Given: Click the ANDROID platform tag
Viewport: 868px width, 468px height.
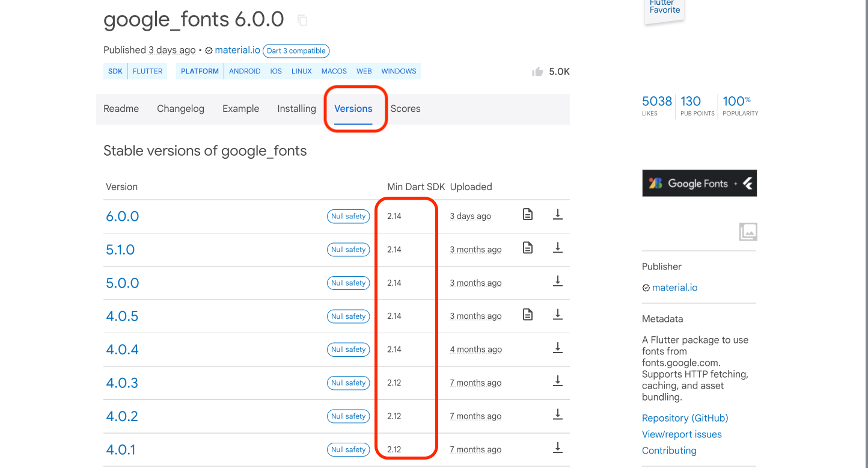Looking at the screenshot, I should (x=245, y=72).
